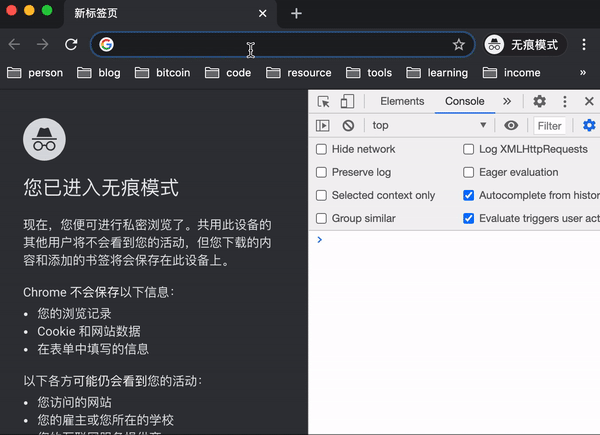Click into the address bar
The height and width of the screenshot is (435, 600).
(282, 45)
